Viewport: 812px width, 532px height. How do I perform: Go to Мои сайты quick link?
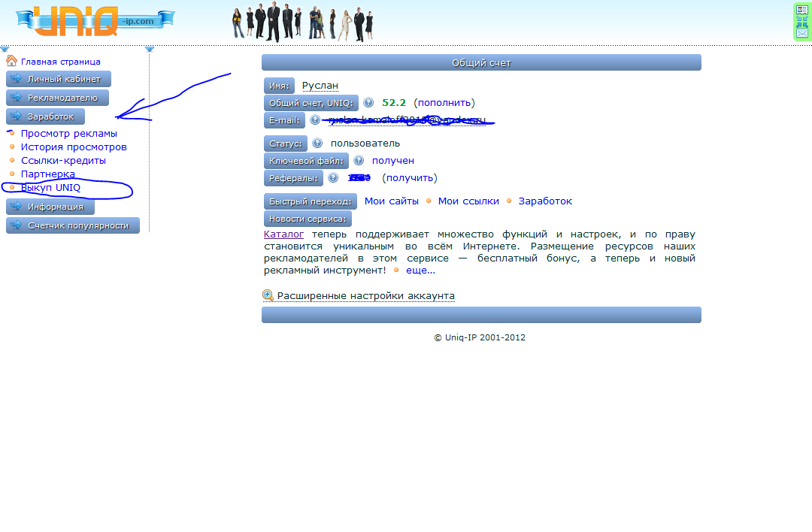click(392, 201)
